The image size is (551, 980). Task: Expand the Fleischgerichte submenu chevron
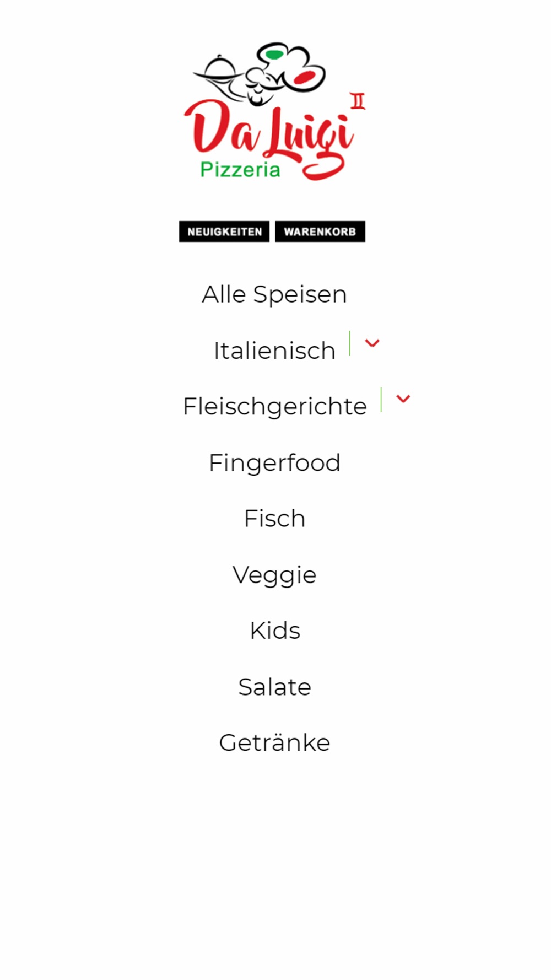tap(403, 399)
